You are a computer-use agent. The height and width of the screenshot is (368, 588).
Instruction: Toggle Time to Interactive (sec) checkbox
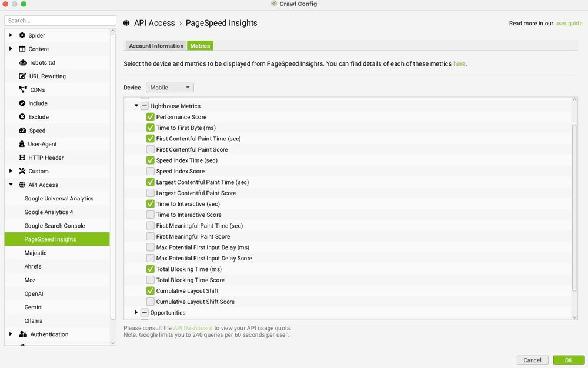pos(151,204)
